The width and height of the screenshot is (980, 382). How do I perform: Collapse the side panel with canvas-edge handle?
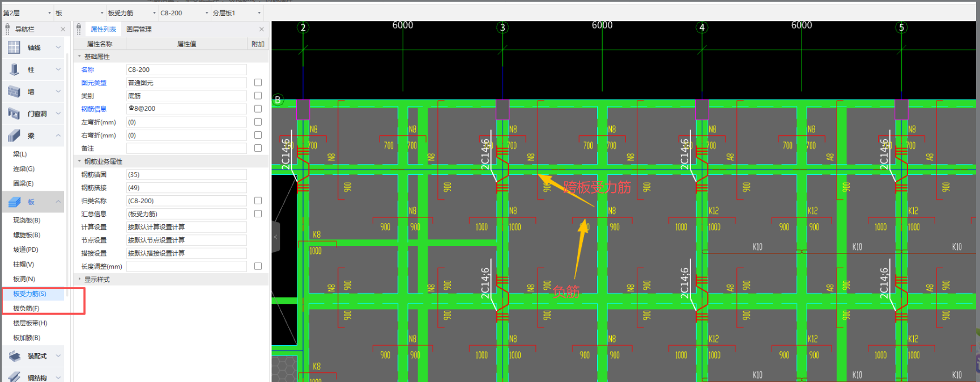pyautogui.click(x=276, y=237)
